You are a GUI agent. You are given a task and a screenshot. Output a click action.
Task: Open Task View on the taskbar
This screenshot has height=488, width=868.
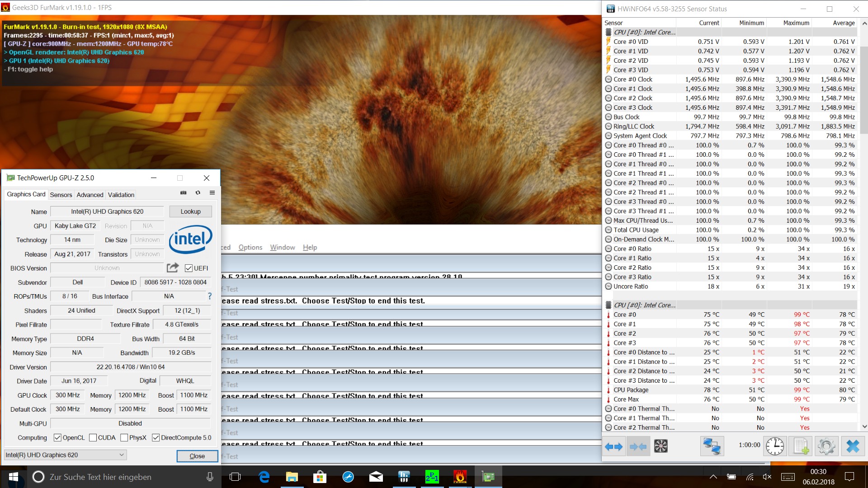point(235,477)
